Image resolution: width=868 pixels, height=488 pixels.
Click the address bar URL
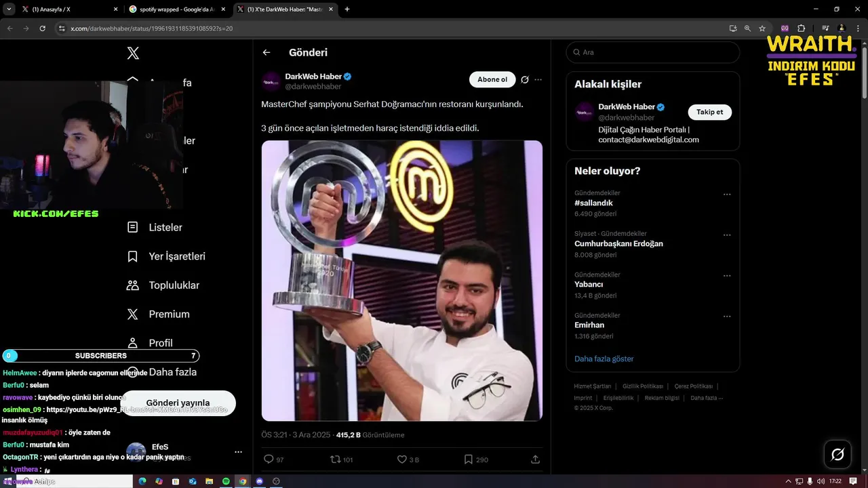coord(152,28)
